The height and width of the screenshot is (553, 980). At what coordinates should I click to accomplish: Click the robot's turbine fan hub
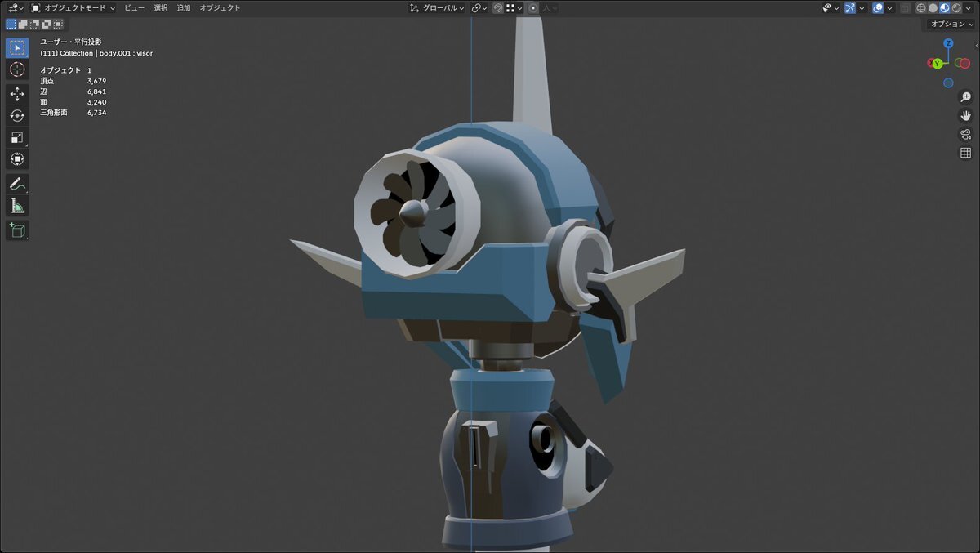(412, 213)
